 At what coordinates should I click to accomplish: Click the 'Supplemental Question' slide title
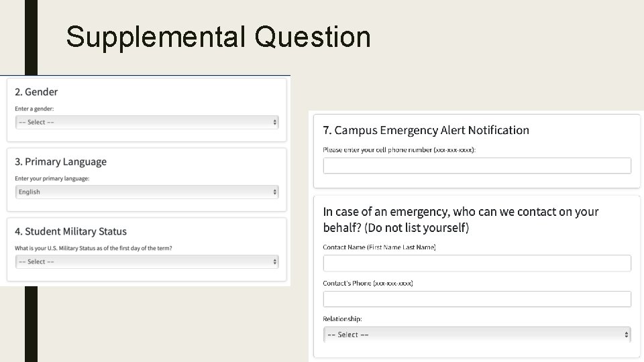click(x=218, y=37)
